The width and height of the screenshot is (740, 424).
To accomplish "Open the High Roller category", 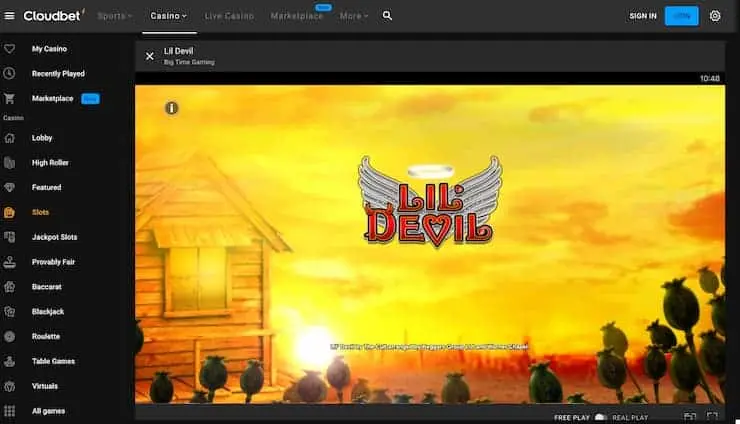I will [x=50, y=162].
